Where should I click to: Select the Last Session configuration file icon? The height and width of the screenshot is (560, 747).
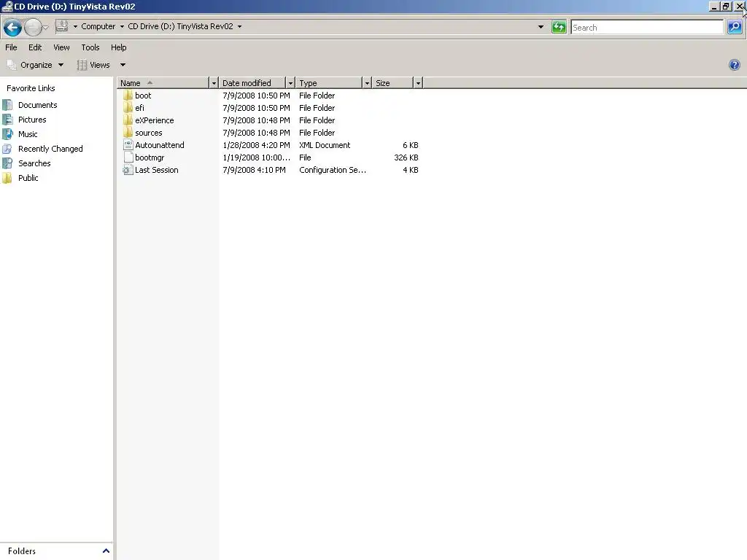tap(128, 169)
